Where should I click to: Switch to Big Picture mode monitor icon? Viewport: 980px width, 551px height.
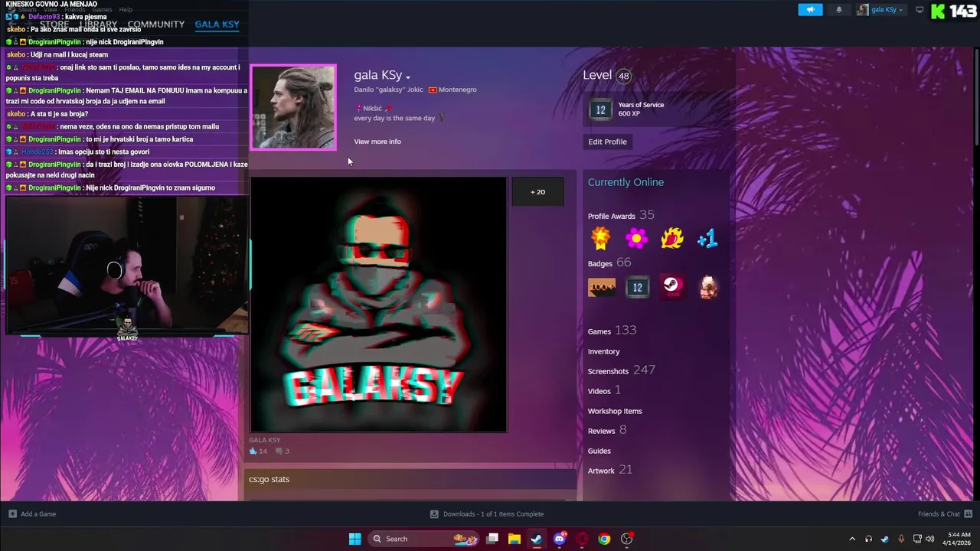tap(920, 10)
